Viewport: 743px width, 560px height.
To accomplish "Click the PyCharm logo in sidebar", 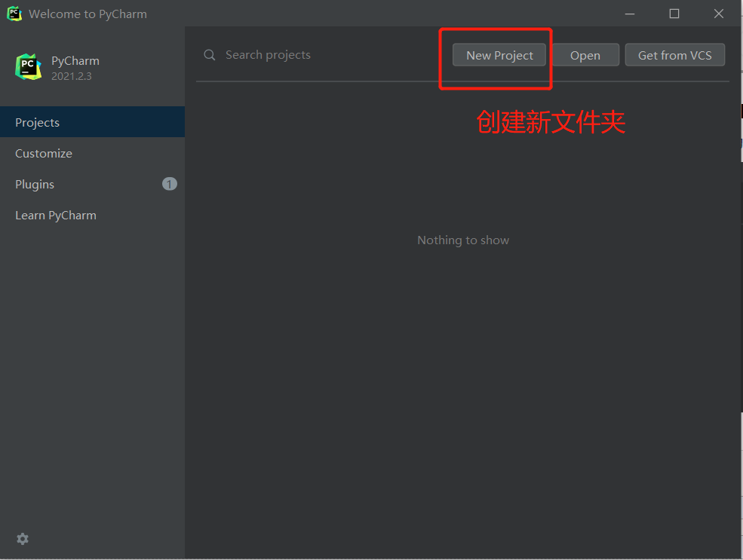I will click(x=29, y=67).
